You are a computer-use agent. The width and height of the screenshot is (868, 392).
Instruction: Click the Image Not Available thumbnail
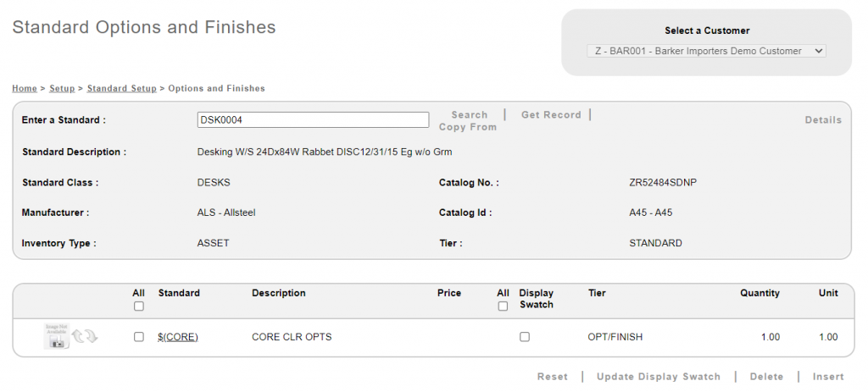[57, 336]
